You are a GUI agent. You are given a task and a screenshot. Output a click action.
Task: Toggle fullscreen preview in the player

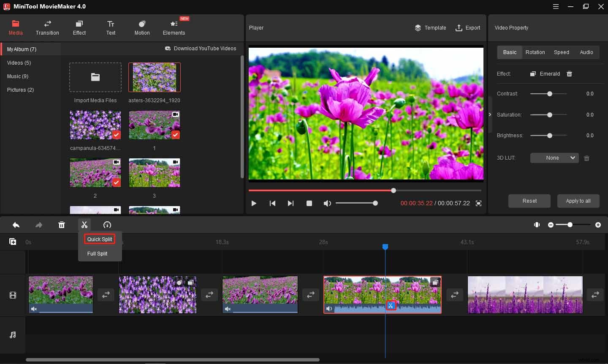click(478, 203)
